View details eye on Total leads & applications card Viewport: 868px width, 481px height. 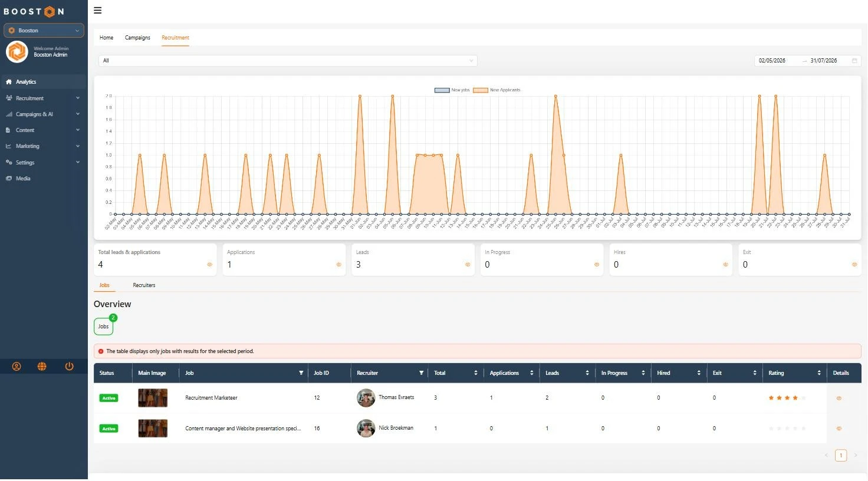coord(210,265)
